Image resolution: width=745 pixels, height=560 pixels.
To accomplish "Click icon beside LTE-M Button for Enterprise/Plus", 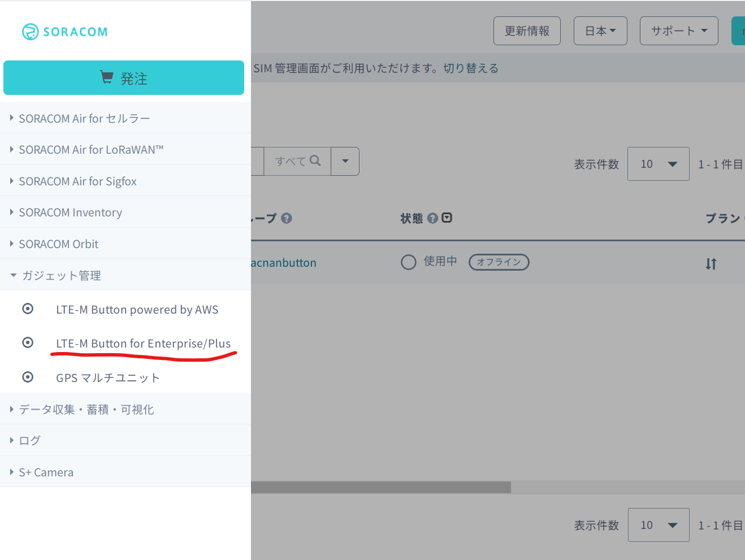I will (x=28, y=342).
